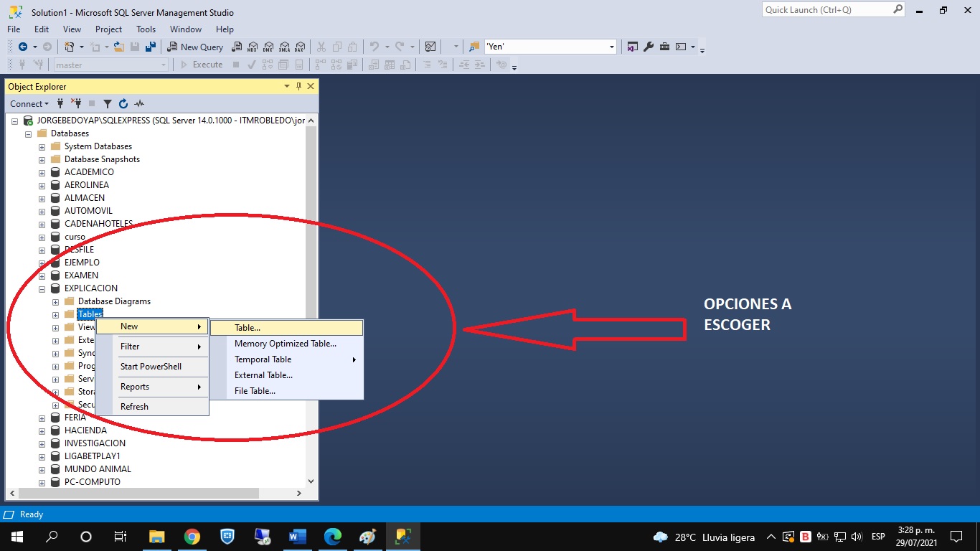The height and width of the screenshot is (551, 980).
Task: Click the Find in Files icon
Action: 474,47
